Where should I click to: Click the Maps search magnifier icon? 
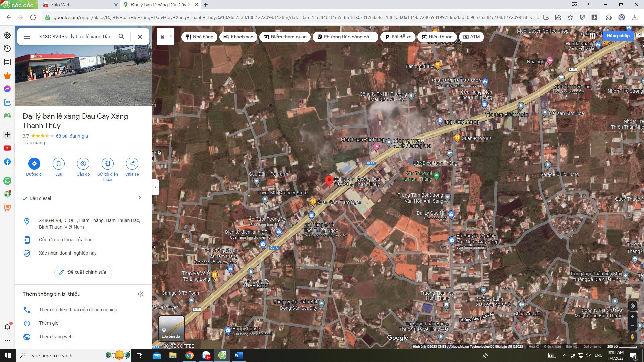coord(122,37)
